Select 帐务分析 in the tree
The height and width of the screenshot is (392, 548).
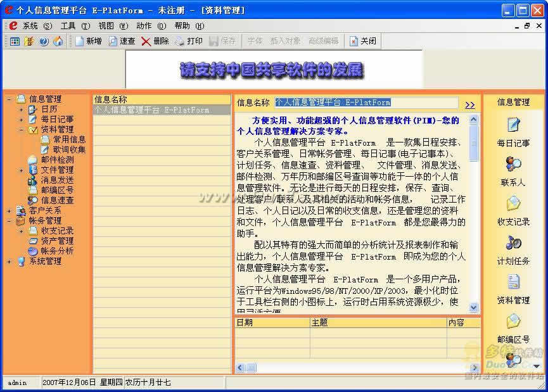click(57, 251)
